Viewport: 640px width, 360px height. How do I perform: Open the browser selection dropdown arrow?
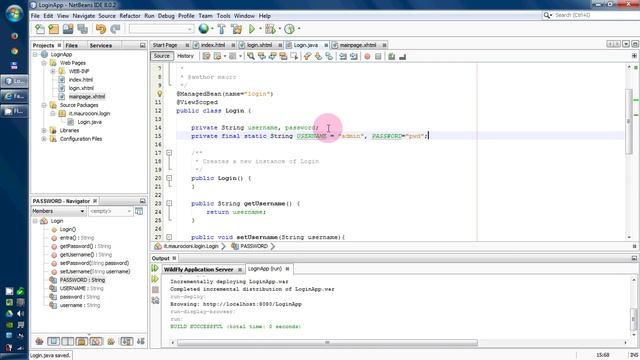[212, 29]
